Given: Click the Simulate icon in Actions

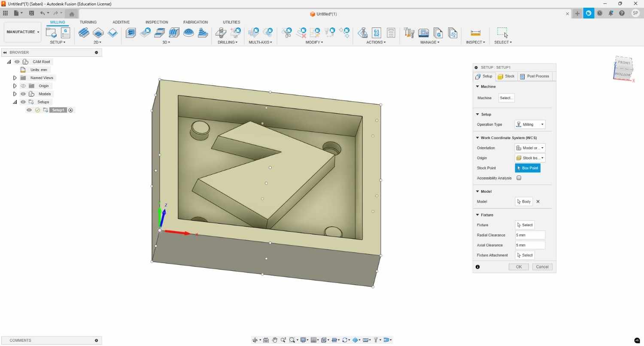Looking at the screenshot, I should [363, 33].
